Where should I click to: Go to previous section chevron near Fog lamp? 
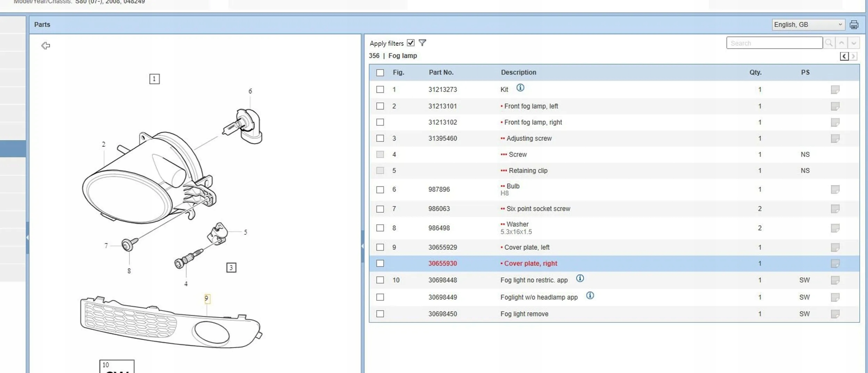coord(844,56)
